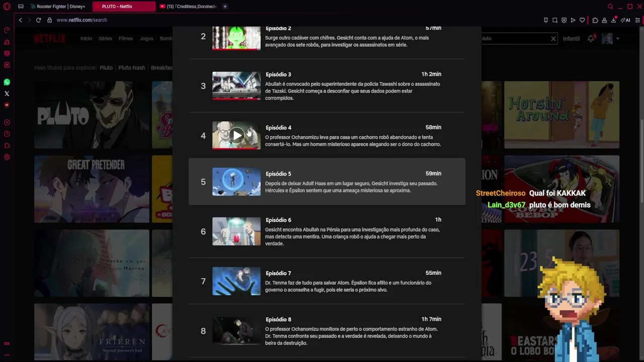Click the '1h 7min' duration of Episódio 8
The image size is (644, 362).
431,319
